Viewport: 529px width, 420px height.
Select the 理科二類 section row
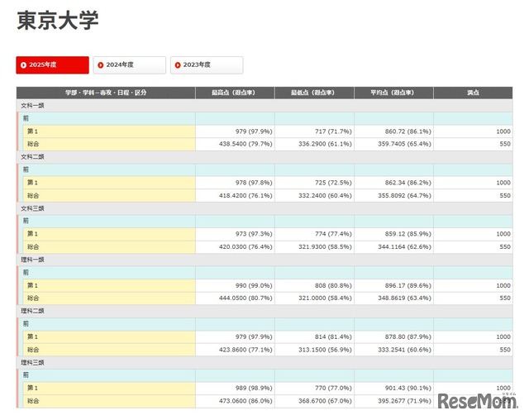click(x=264, y=311)
